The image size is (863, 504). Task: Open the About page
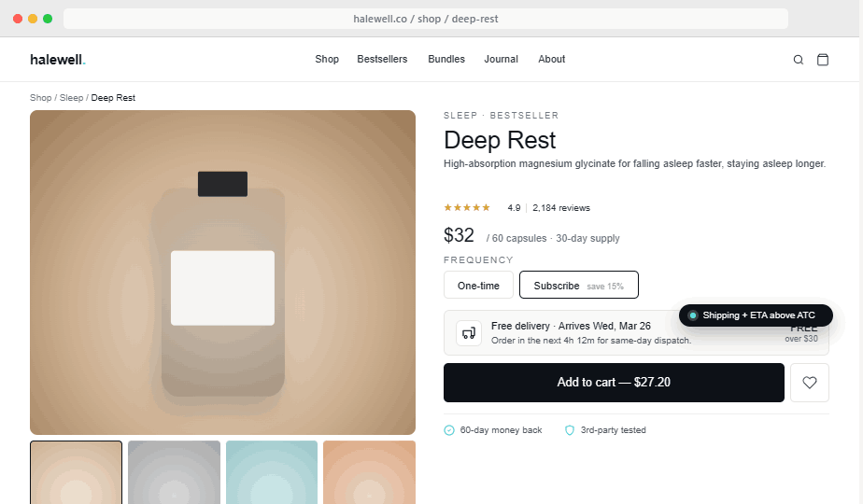(551, 59)
